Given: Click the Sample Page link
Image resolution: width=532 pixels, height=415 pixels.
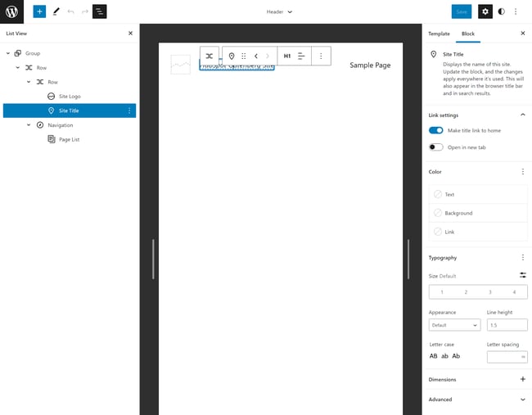Looking at the screenshot, I should 370,65.
